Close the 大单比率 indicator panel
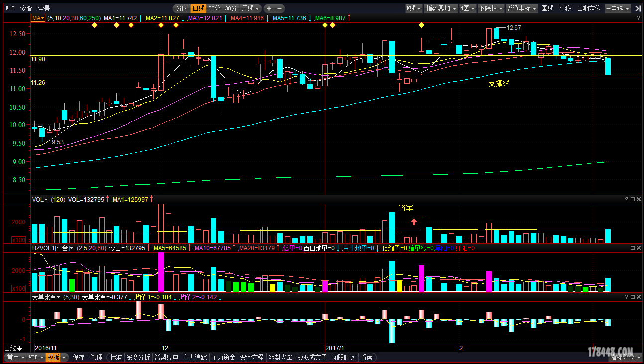The image size is (644, 364). [639, 297]
